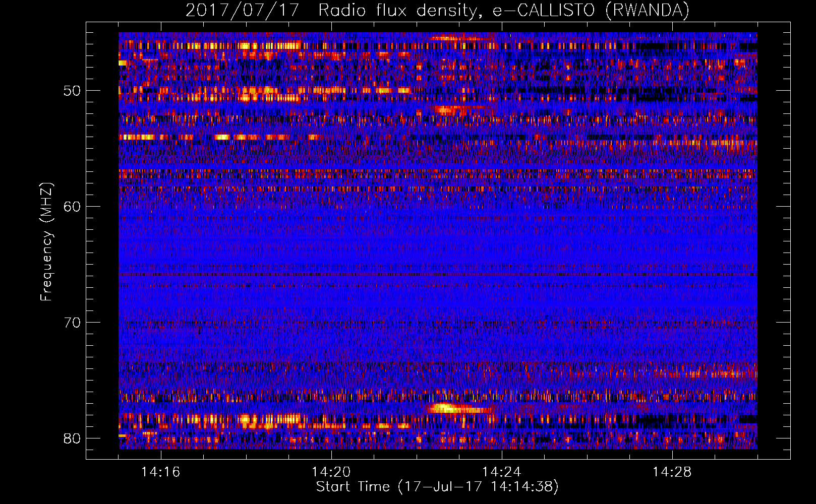The image size is (816, 504).
Task: Click the 80 MHz tick label
Action: (x=72, y=438)
